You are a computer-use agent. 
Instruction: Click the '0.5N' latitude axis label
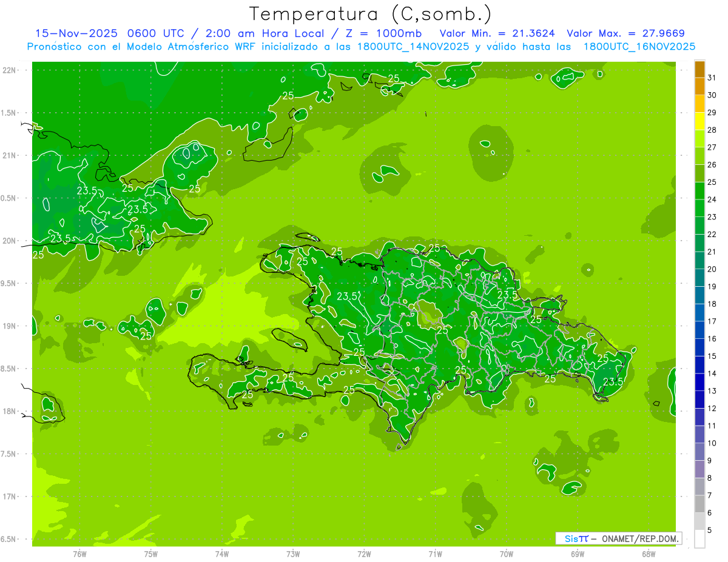coord(8,198)
